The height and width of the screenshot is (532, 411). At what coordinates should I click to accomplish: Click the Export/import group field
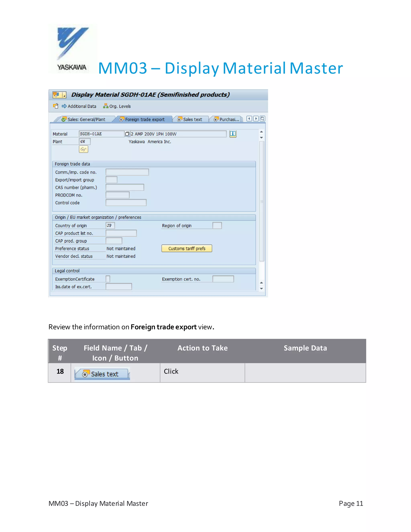tap(111, 180)
